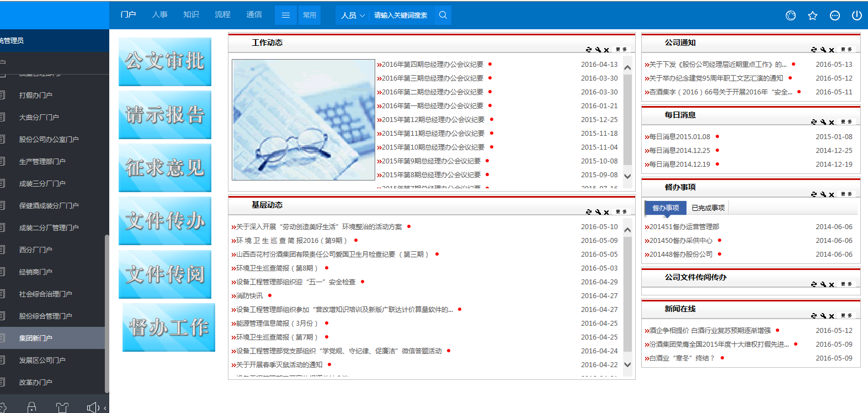Close the 督办事项 panel with X icon

point(832,194)
